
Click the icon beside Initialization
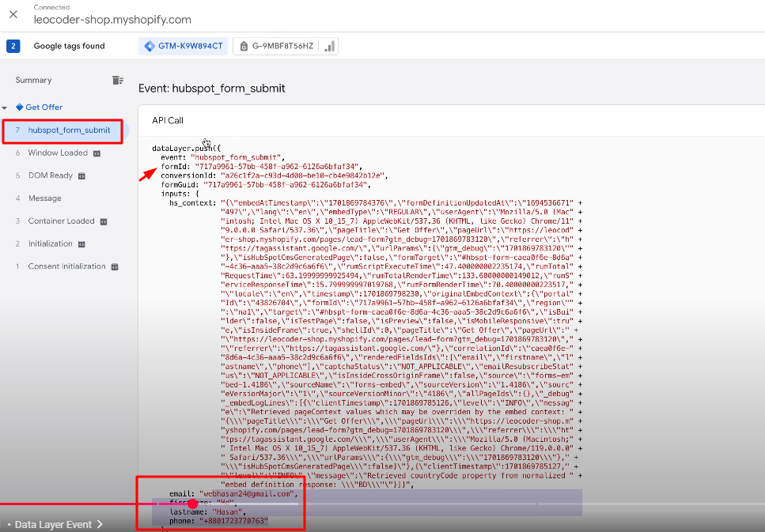pos(81,244)
